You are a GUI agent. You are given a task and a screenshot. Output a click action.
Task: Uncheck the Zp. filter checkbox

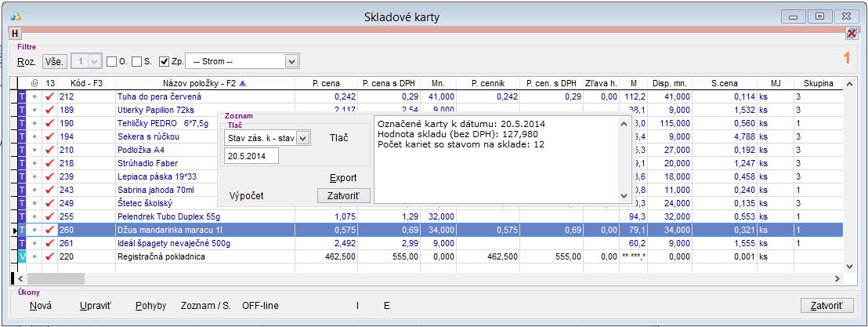[164, 61]
